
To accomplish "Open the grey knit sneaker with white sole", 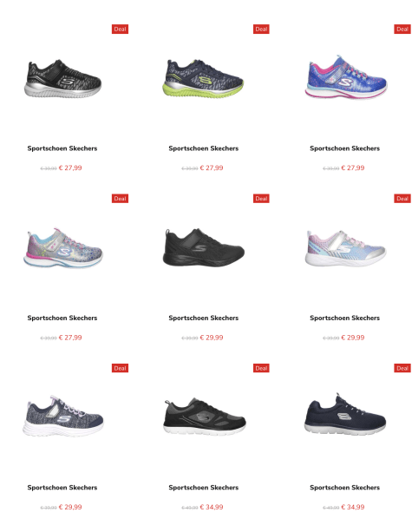I will 63,416.
